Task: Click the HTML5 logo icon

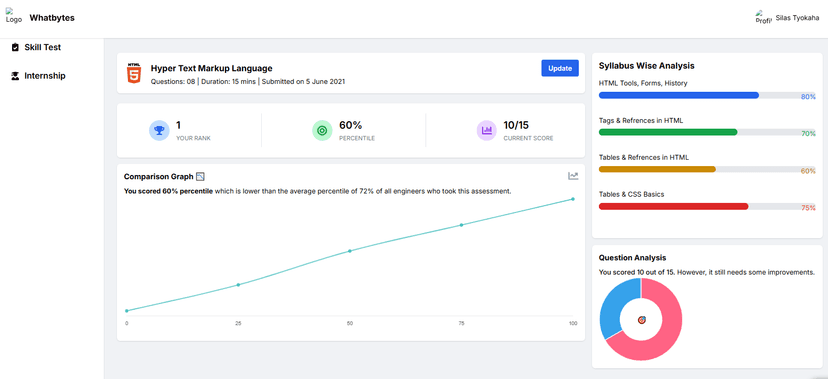Action: click(134, 73)
